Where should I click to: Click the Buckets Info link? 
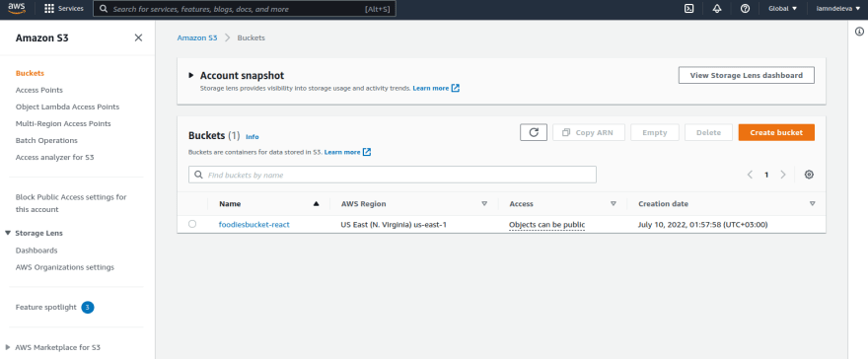click(x=252, y=137)
